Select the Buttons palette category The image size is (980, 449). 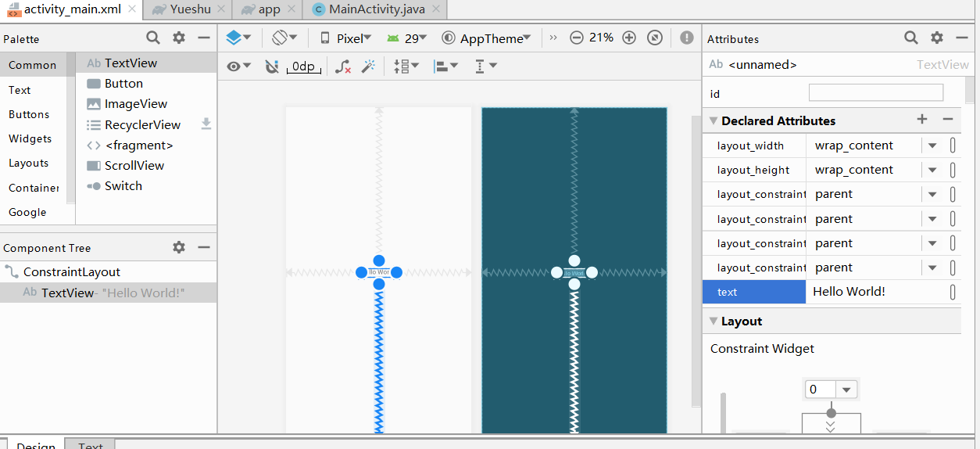coord(33,114)
